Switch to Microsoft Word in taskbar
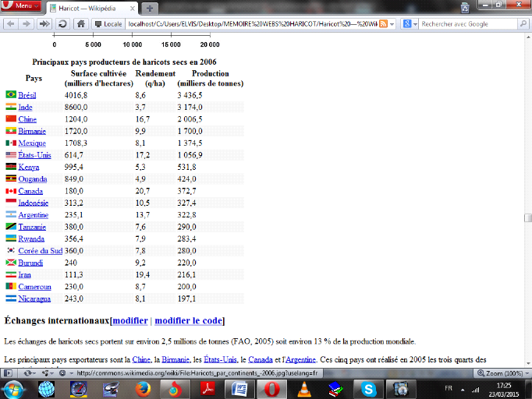 [x=239, y=389]
